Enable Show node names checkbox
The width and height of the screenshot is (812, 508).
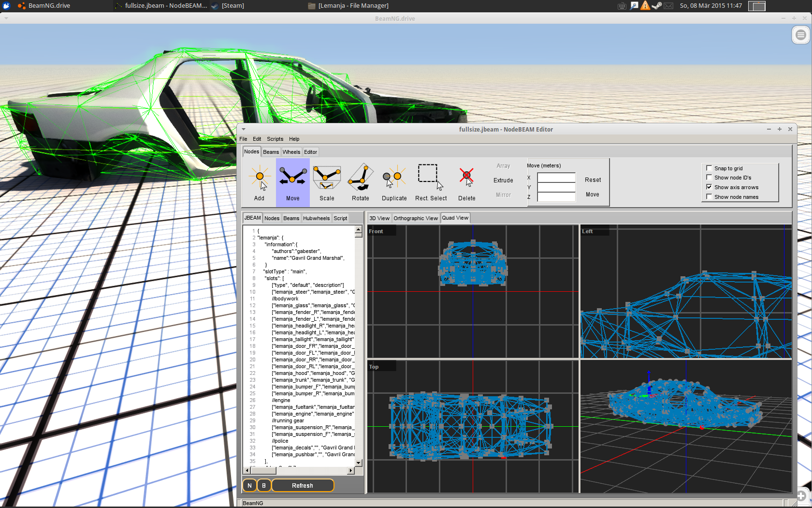[709, 196]
